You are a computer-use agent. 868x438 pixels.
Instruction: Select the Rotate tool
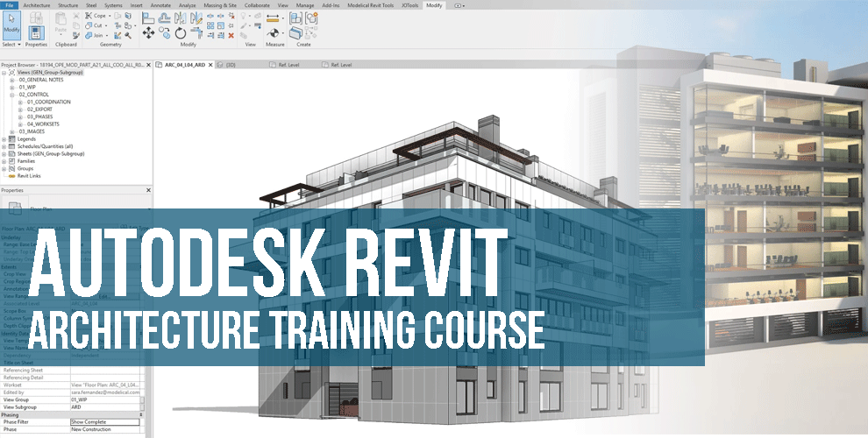pyautogui.click(x=181, y=33)
